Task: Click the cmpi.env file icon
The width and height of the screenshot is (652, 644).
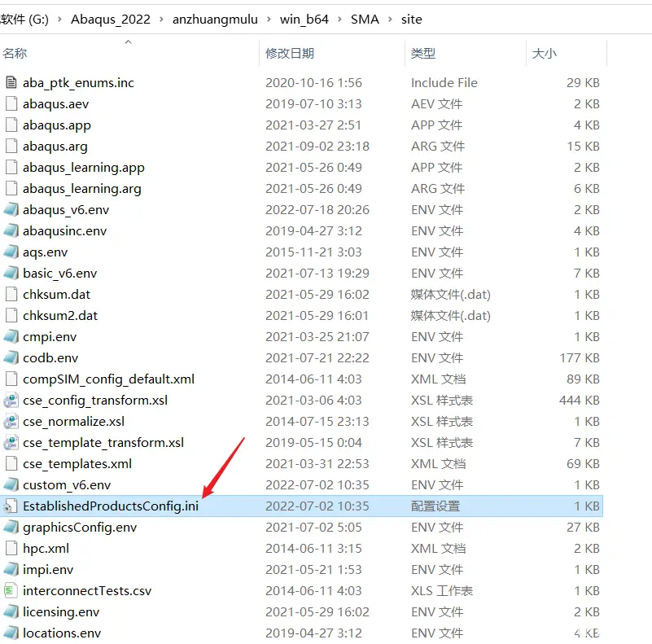Action: pos(11,336)
